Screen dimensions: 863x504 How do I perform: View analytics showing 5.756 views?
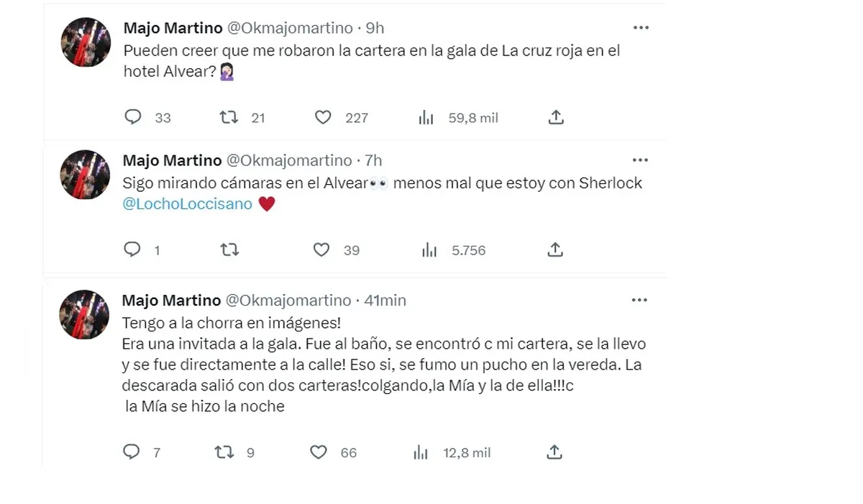(x=429, y=250)
